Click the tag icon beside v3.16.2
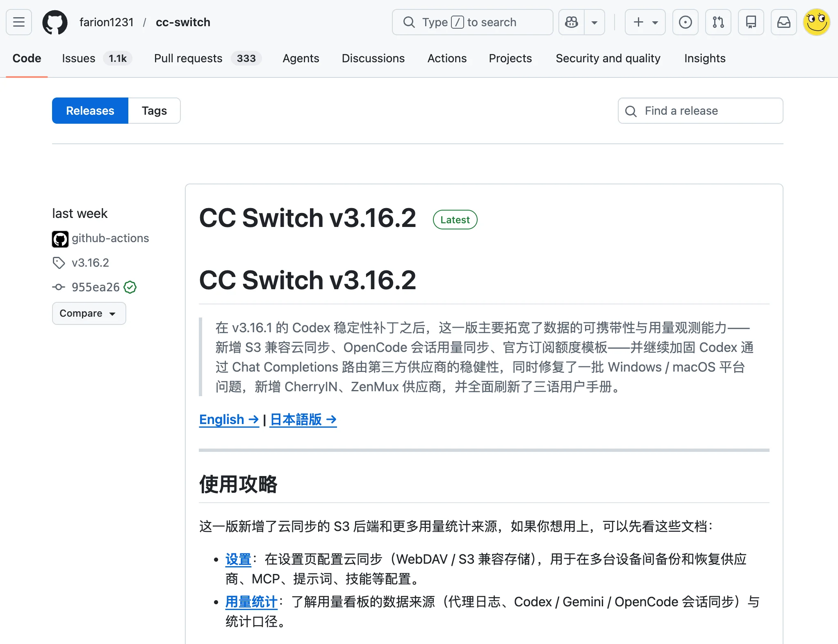This screenshot has height=644, width=838. pos(59,263)
